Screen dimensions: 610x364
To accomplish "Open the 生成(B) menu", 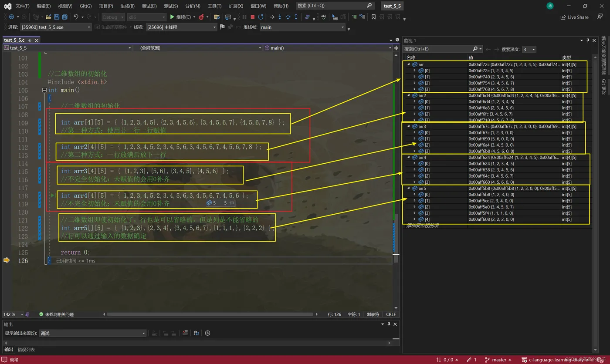I will (x=127, y=6).
